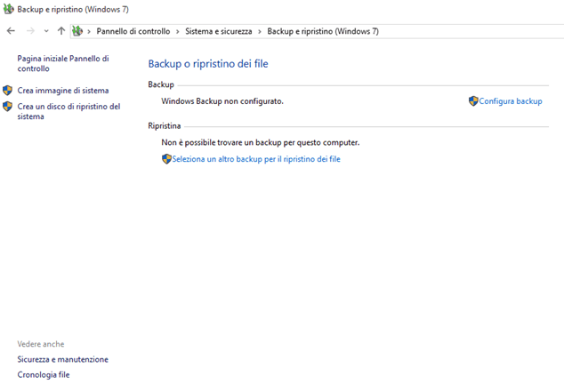This screenshot has height=392, width=564.
Task: Click shield icon beside Crea un disco di ripristino
Action: pyautogui.click(x=7, y=107)
